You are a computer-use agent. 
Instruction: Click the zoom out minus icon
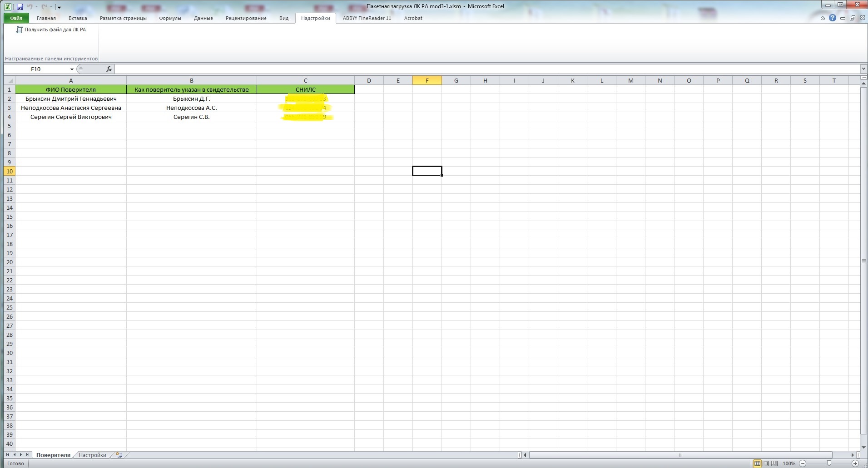pyautogui.click(x=803, y=463)
